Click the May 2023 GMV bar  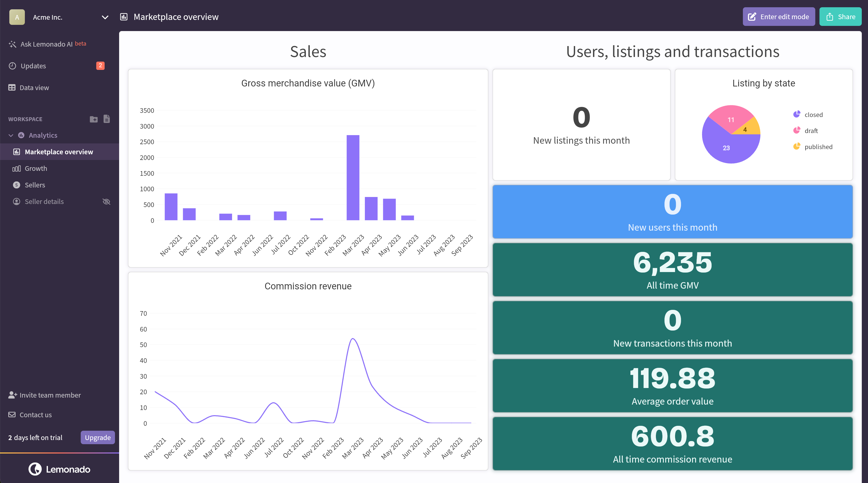tap(389, 209)
